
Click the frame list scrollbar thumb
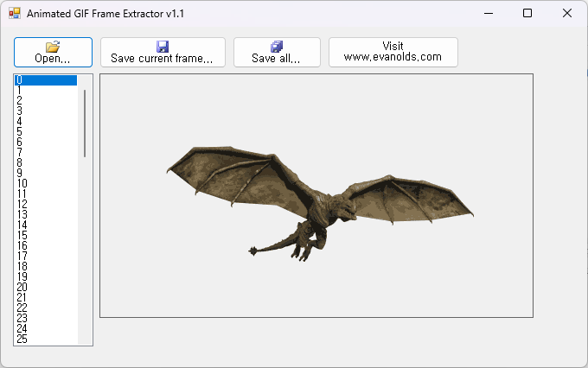tap(85, 124)
